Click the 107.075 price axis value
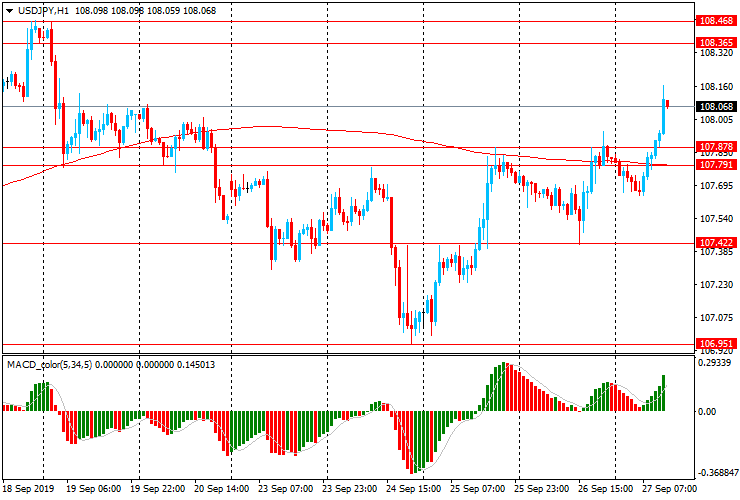 [716, 318]
